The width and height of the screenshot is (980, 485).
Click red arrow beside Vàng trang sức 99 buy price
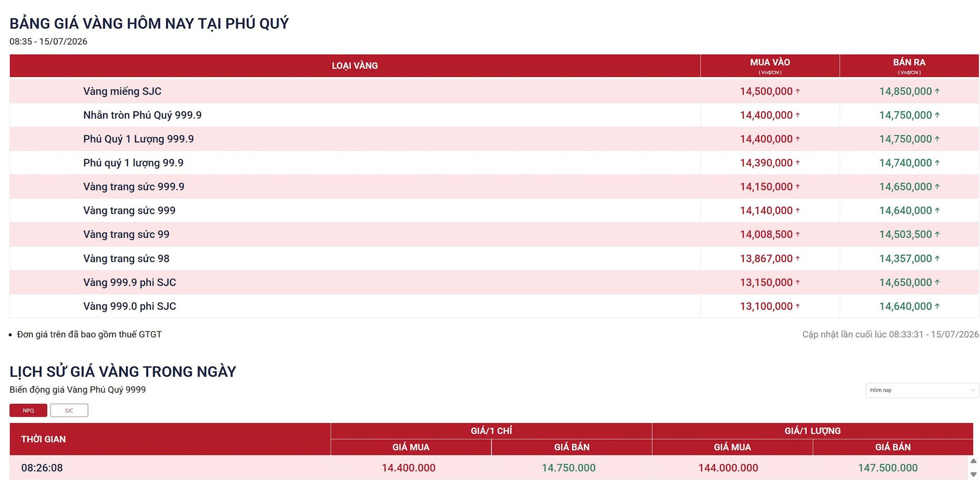pos(798,234)
